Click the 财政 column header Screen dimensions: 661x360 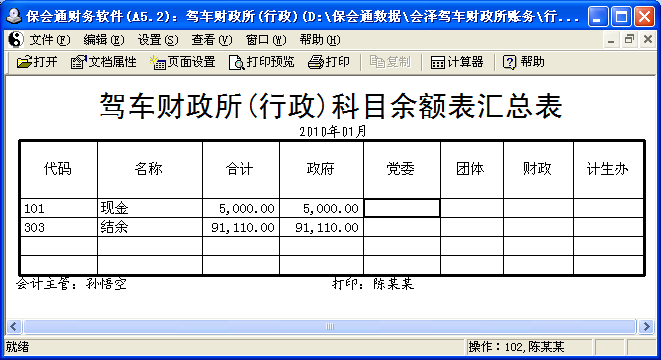click(x=538, y=169)
